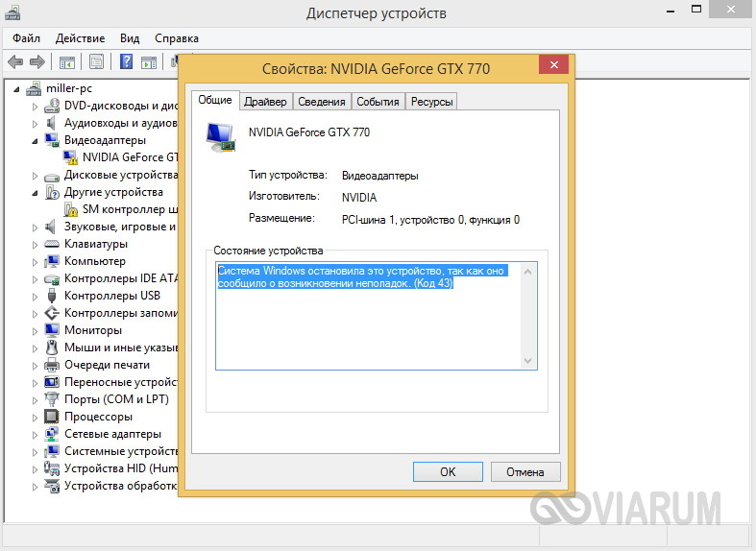Click the Мыши mouse icon

click(x=52, y=347)
